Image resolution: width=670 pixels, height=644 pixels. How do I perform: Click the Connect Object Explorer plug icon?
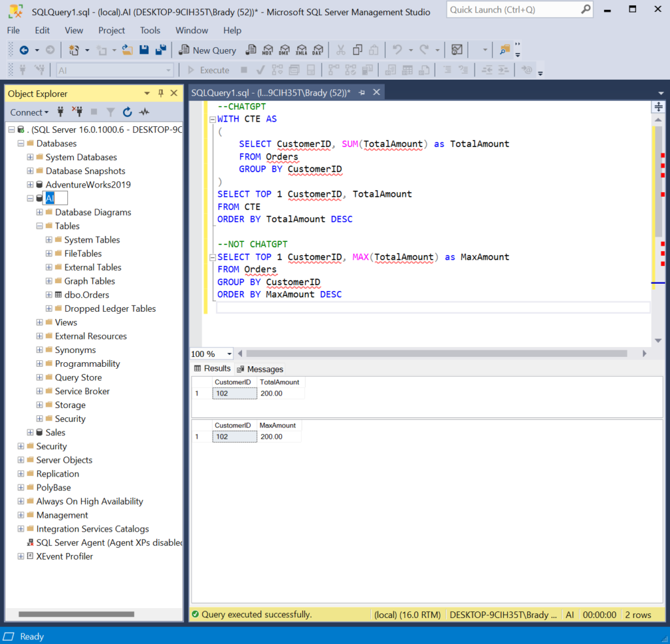[x=61, y=112]
